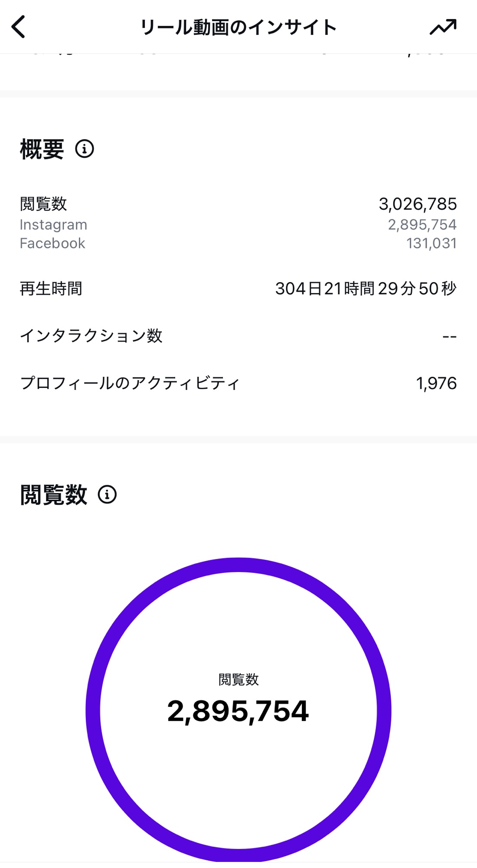Tap profile activity value 1,976

point(436,383)
